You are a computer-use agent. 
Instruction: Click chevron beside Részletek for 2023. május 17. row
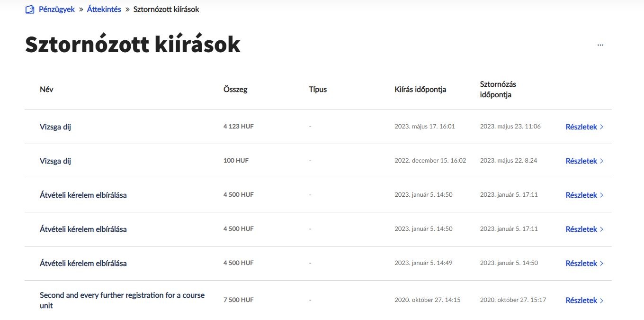coord(602,127)
